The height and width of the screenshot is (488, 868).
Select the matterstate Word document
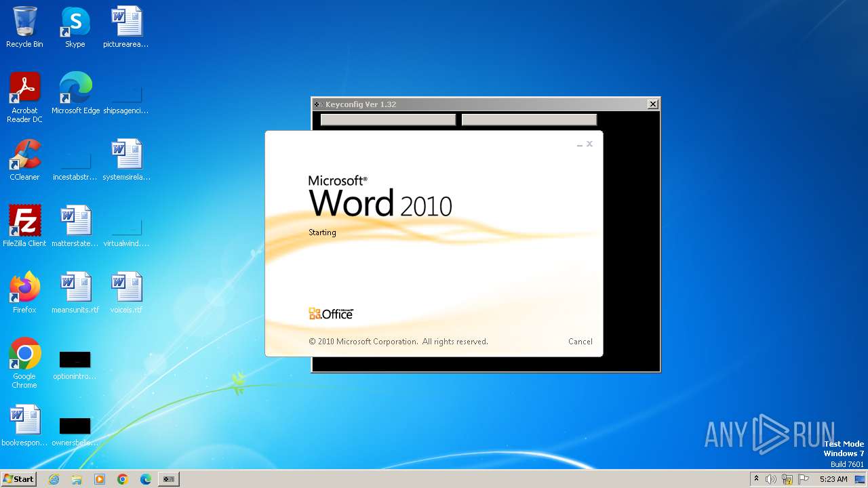(75, 226)
